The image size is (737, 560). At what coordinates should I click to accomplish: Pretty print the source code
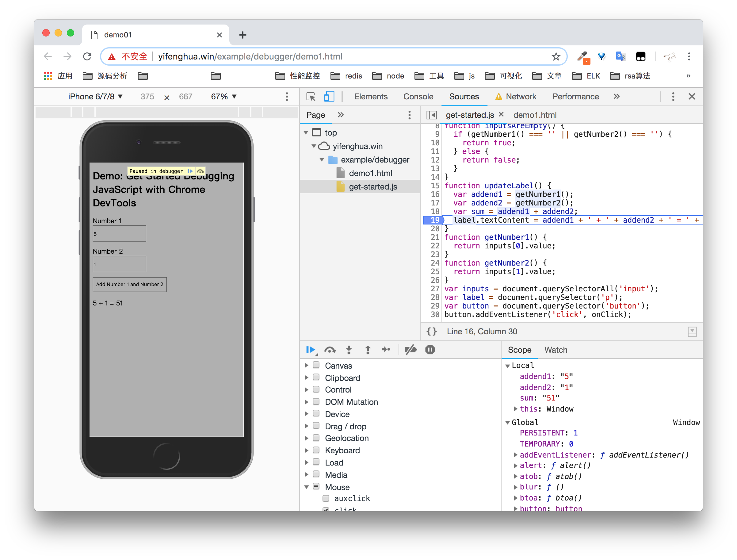431,331
